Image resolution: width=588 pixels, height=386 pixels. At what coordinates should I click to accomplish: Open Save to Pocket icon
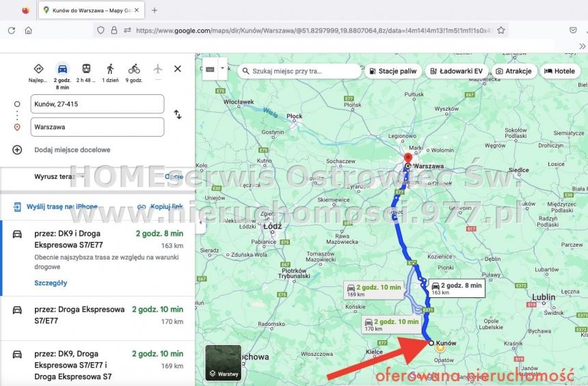(x=573, y=30)
